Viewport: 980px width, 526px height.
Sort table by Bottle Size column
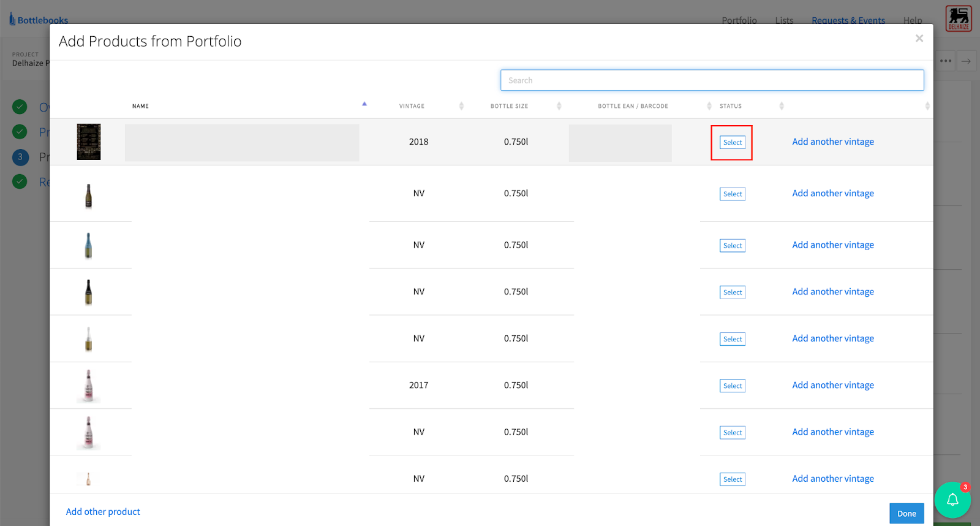pyautogui.click(x=509, y=106)
